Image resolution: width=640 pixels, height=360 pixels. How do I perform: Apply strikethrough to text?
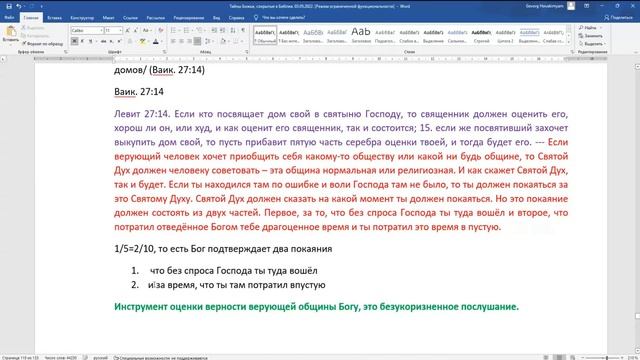(103, 41)
